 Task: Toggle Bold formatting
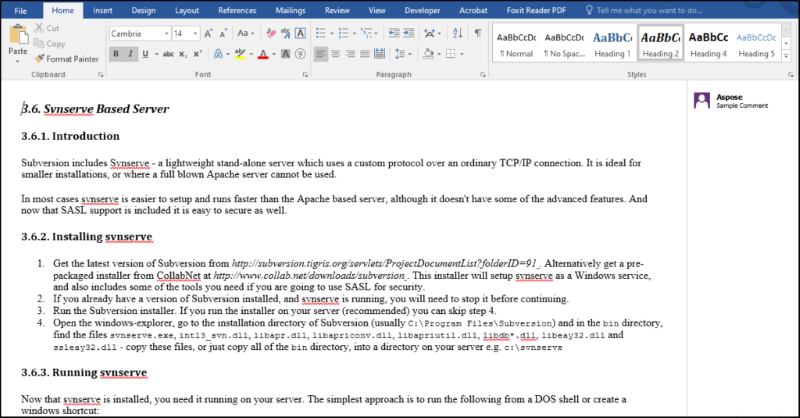(x=114, y=54)
